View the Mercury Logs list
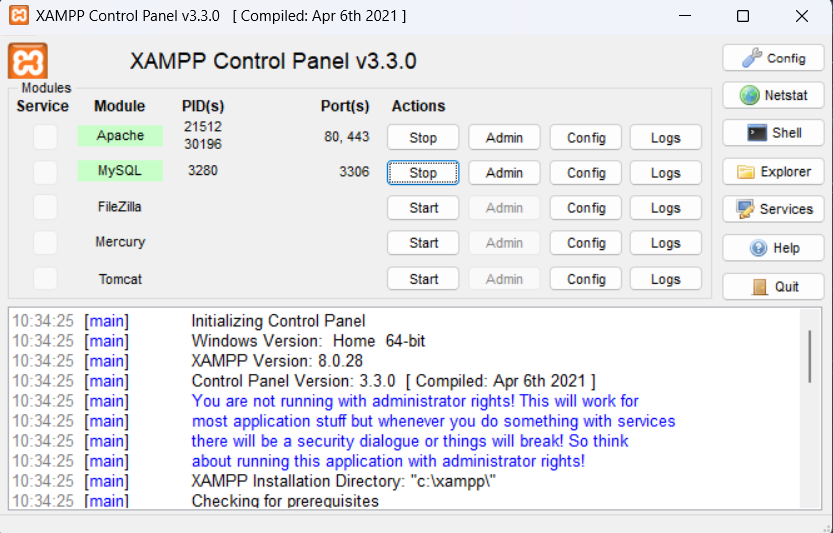The height and width of the screenshot is (533, 833). (665, 243)
